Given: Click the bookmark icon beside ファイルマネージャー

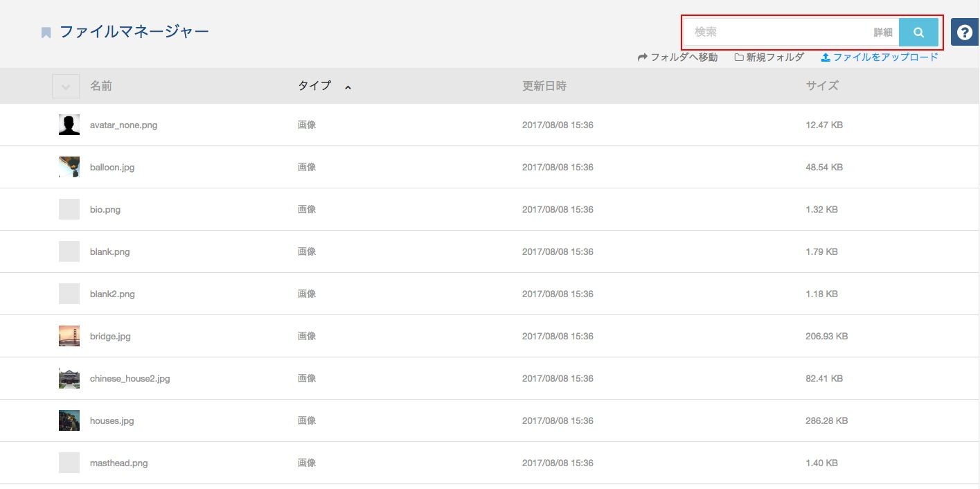Looking at the screenshot, I should pyautogui.click(x=46, y=33).
